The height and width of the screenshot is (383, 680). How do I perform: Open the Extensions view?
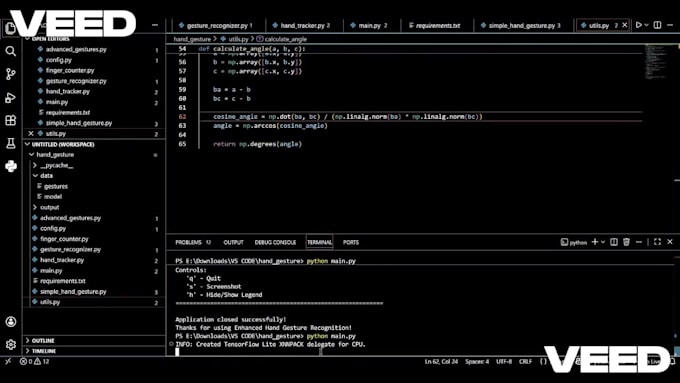point(10,120)
